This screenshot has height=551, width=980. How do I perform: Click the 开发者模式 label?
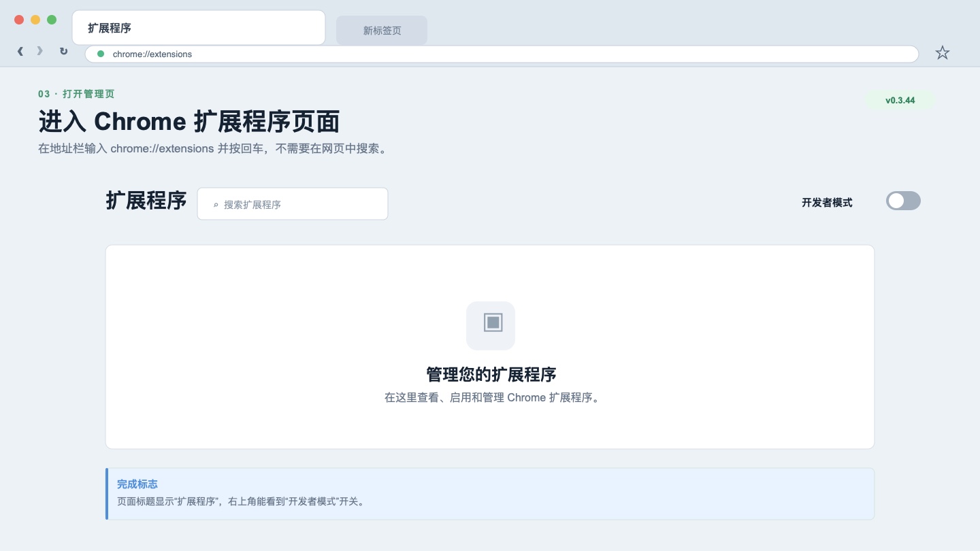(x=827, y=202)
